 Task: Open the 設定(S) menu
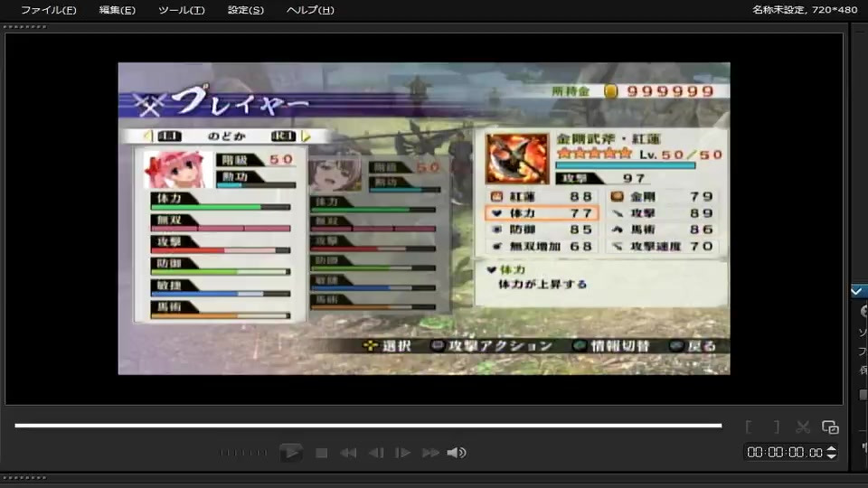[246, 10]
